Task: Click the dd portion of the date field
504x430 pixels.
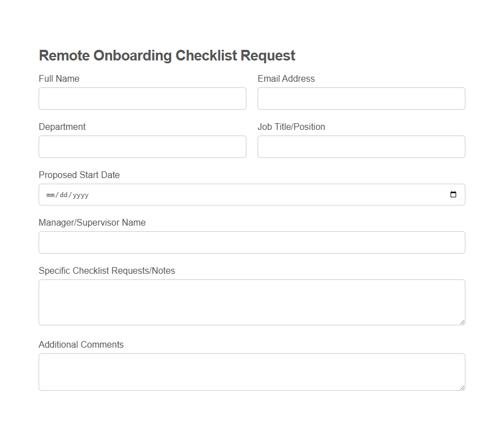Action: pyautogui.click(x=63, y=195)
